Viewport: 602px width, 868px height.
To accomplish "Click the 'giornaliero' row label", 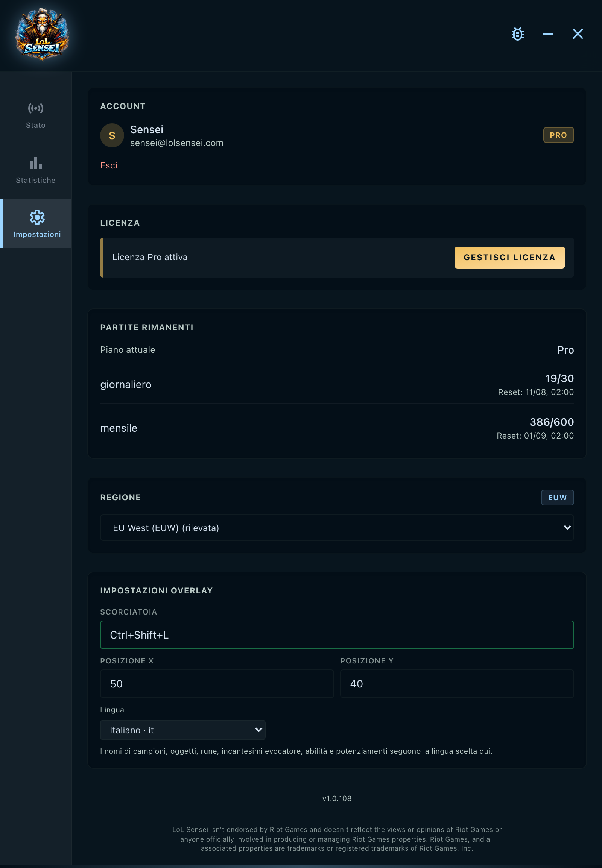I will pos(126,385).
